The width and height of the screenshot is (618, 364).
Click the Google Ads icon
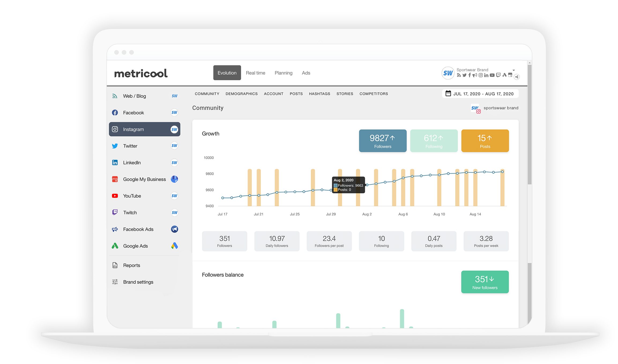pyautogui.click(x=115, y=246)
